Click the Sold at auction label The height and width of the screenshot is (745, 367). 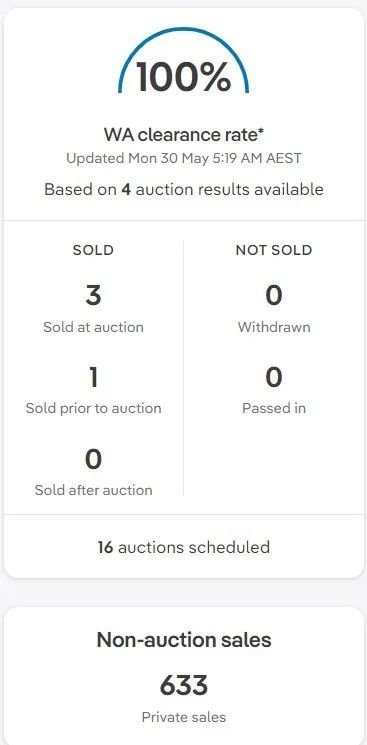(x=93, y=327)
